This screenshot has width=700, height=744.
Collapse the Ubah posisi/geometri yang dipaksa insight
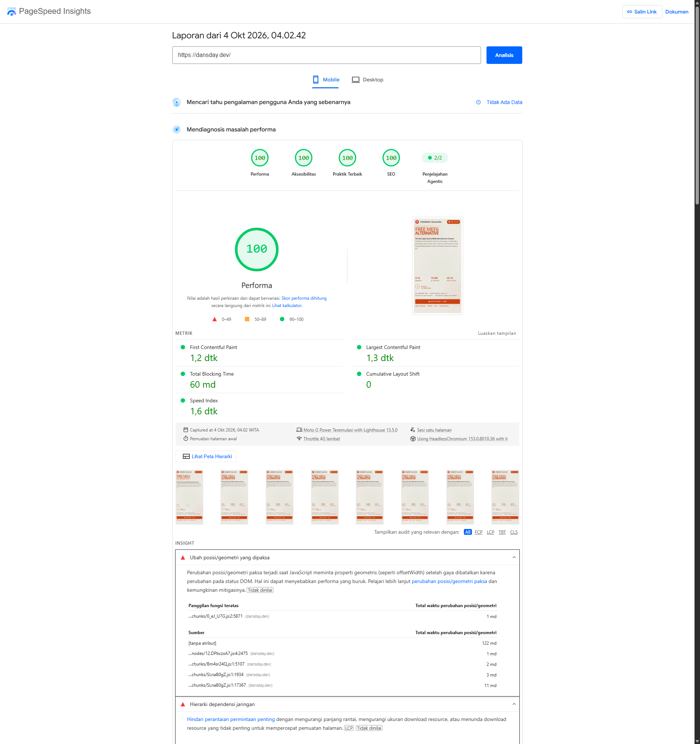pyautogui.click(x=347, y=557)
